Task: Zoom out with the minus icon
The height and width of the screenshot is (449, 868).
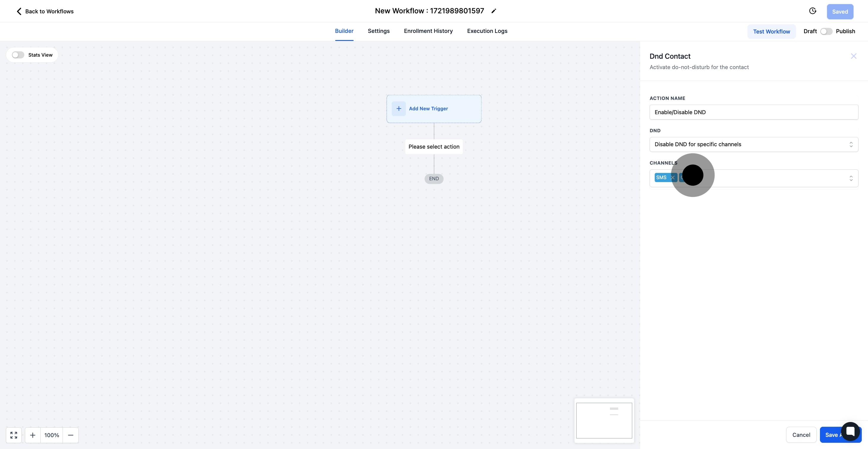Action: [x=70, y=435]
